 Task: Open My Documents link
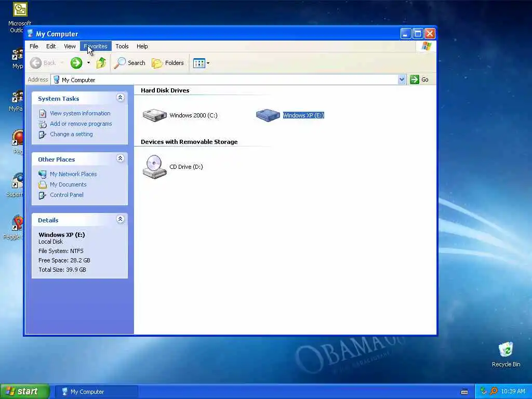pyautogui.click(x=68, y=184)
